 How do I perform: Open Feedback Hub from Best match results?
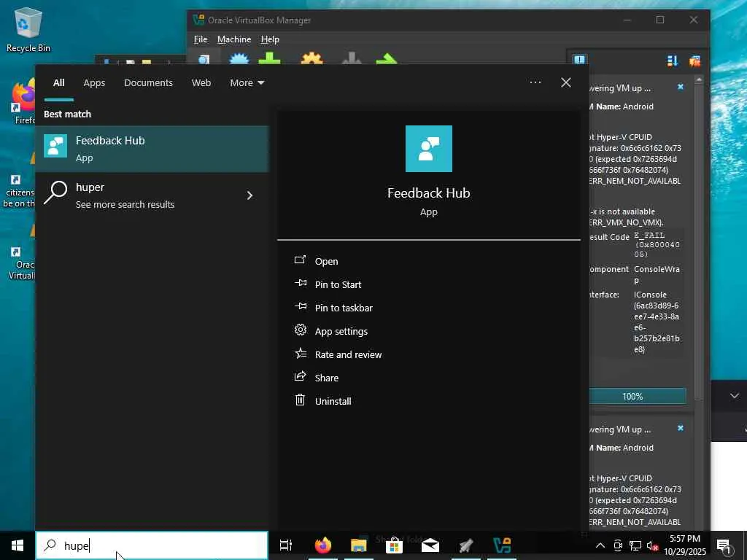click(x=152, y=149)
